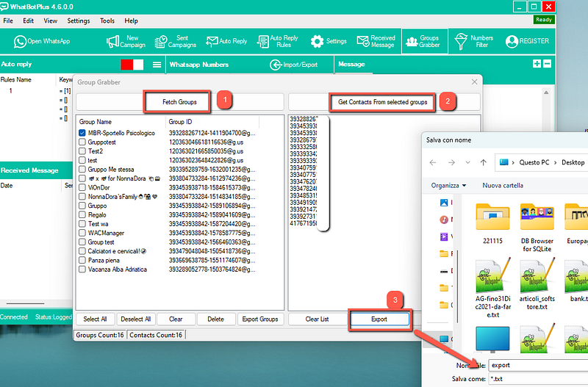
Task: Open Sent Campaigns from the toolbar
Action: (x=176, y=42)
